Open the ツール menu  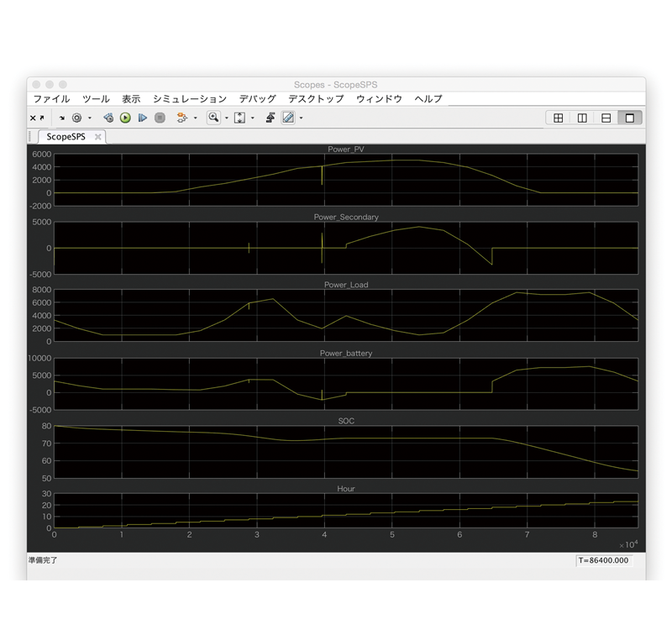point(96,99)
